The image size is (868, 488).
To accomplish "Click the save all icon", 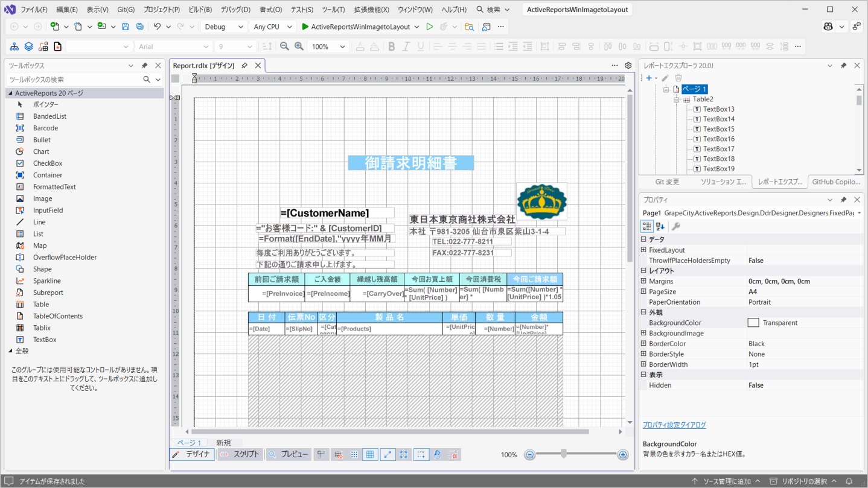I will pyautogui.click(x=139, y=27).
